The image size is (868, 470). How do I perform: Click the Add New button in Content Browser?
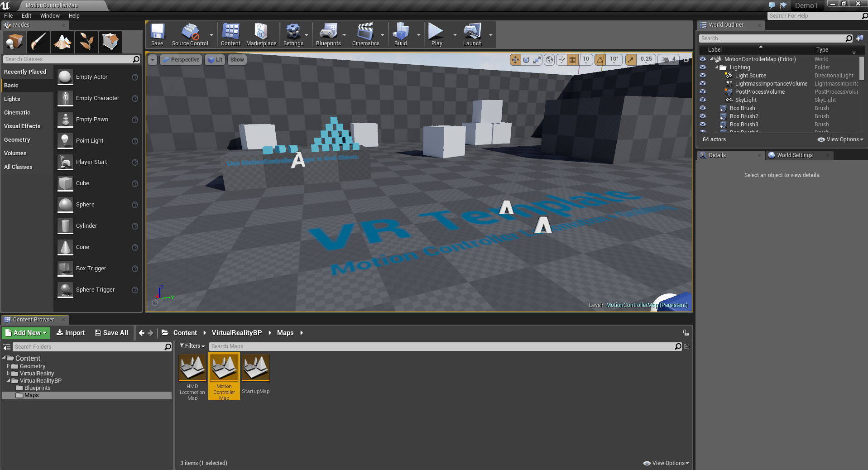[x=26, y=332]
